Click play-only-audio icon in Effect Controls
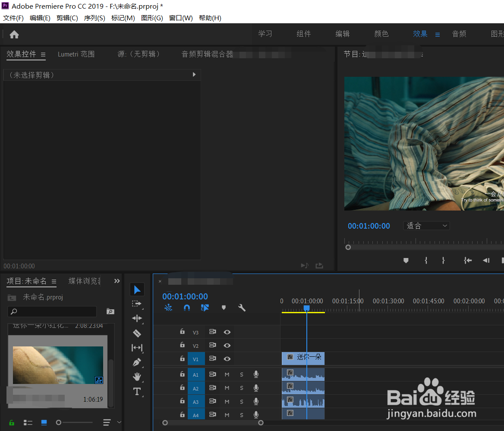This screenshot has width=504, height=431. coord(304,265)
